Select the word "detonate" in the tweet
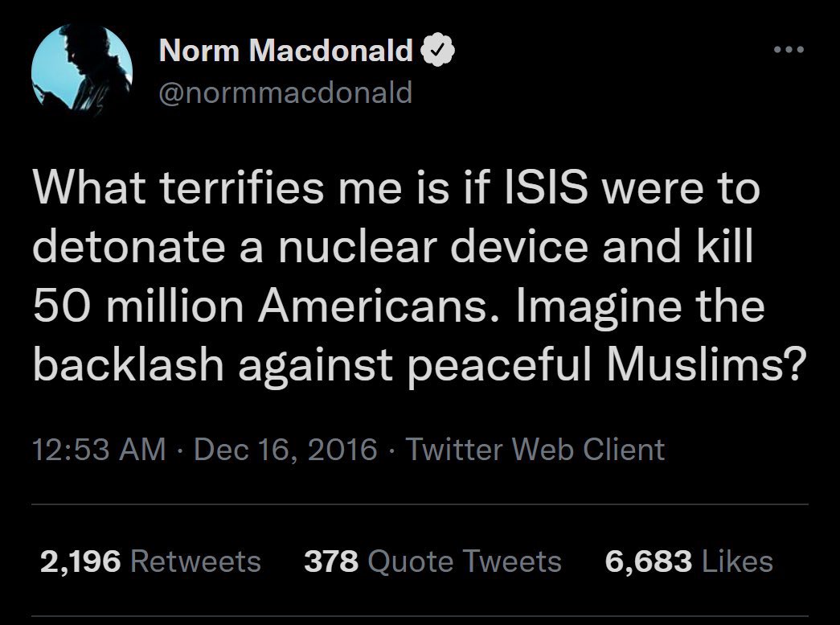 pos(129,247)
